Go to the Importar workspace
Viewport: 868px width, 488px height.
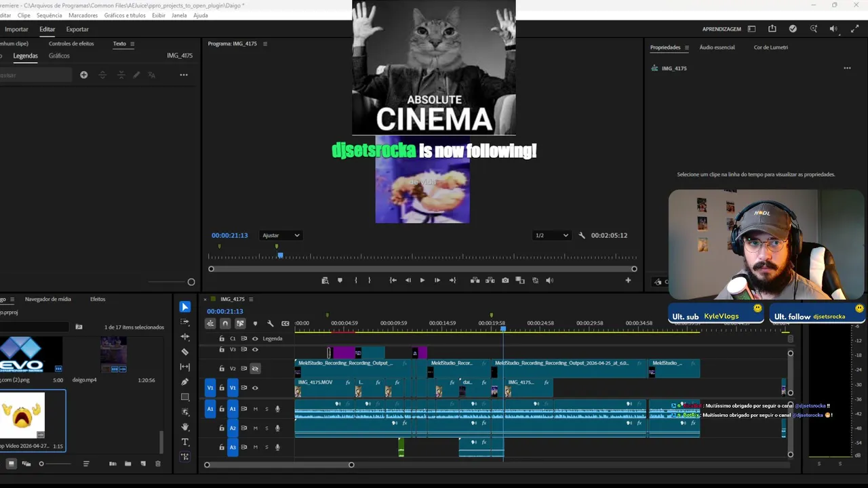coord(16,29)
